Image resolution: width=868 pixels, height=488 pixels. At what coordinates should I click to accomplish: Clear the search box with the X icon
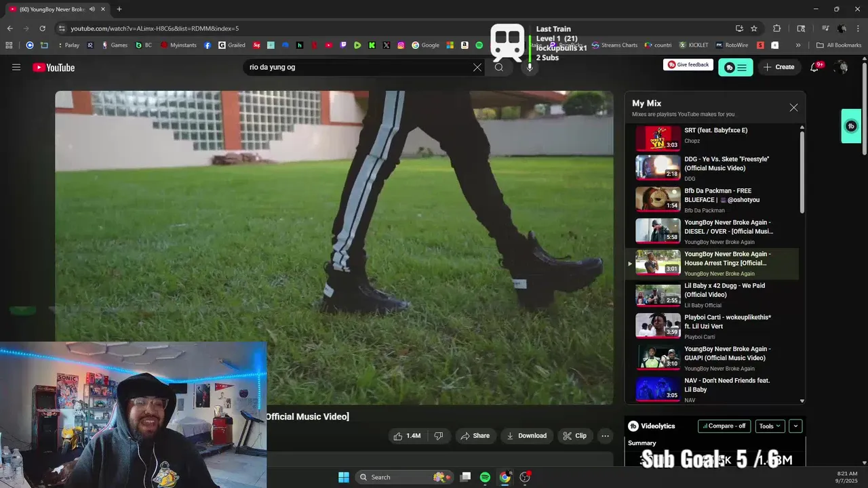click(477, 67)
